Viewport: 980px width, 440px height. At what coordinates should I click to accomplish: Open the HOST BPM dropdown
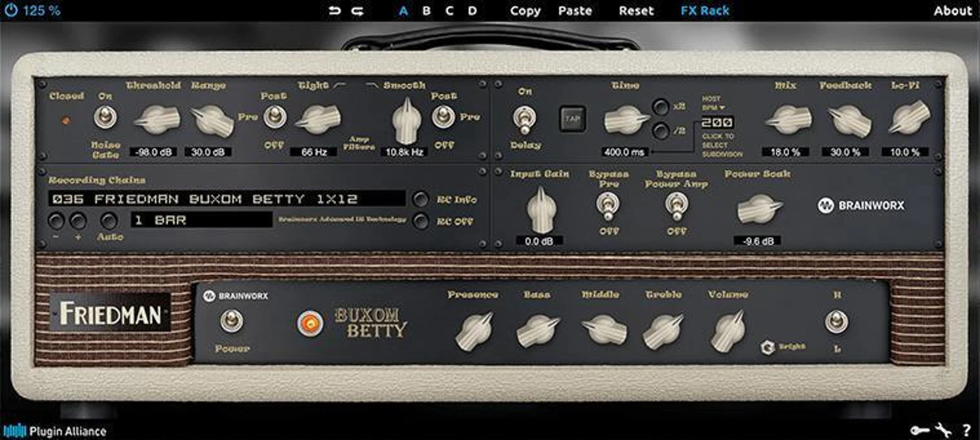tap(713, 103)
